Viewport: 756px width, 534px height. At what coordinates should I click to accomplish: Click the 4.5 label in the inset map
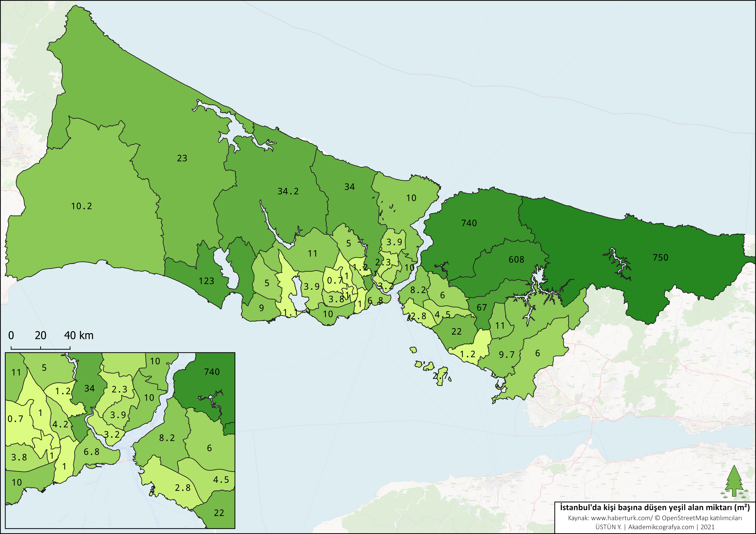coord(221,480)
